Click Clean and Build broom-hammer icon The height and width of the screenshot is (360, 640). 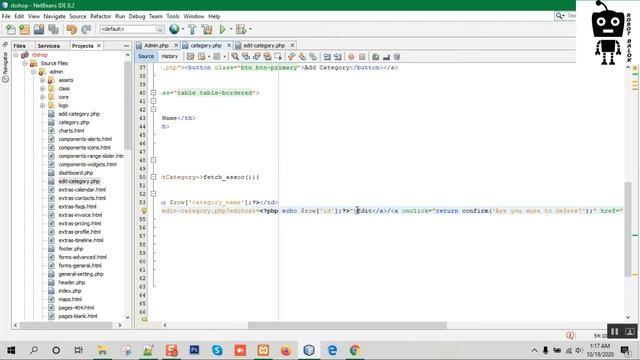207,29
